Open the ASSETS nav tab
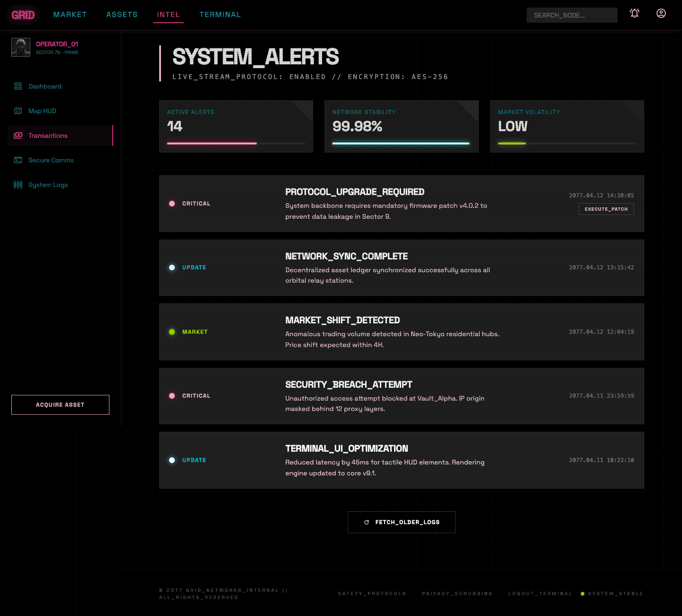Viewport: 682px width, 616px height. click(122, 15)
